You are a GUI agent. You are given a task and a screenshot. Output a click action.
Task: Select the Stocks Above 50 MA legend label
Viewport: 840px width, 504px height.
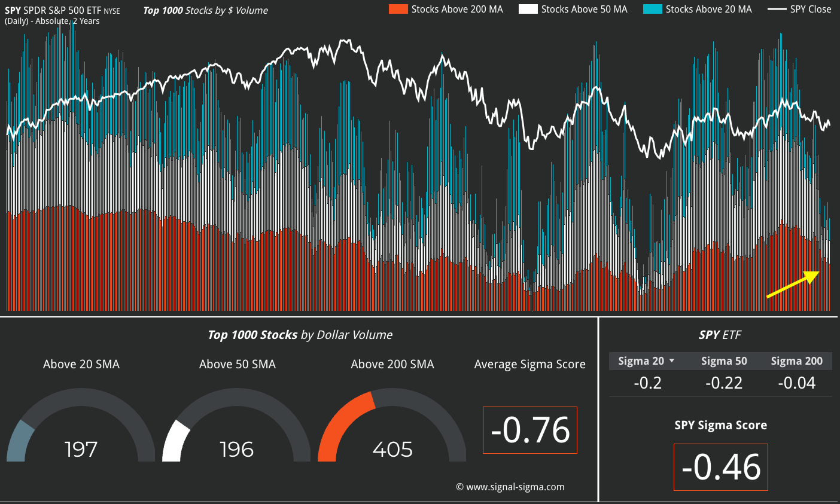[x=585, y=9]
